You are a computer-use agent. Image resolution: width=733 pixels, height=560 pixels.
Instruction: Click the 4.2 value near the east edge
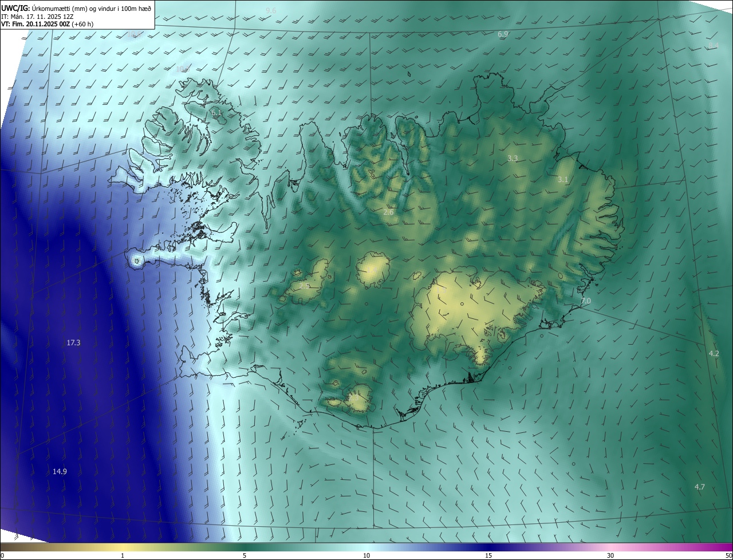pyautogui.click(x=714, y=354)
